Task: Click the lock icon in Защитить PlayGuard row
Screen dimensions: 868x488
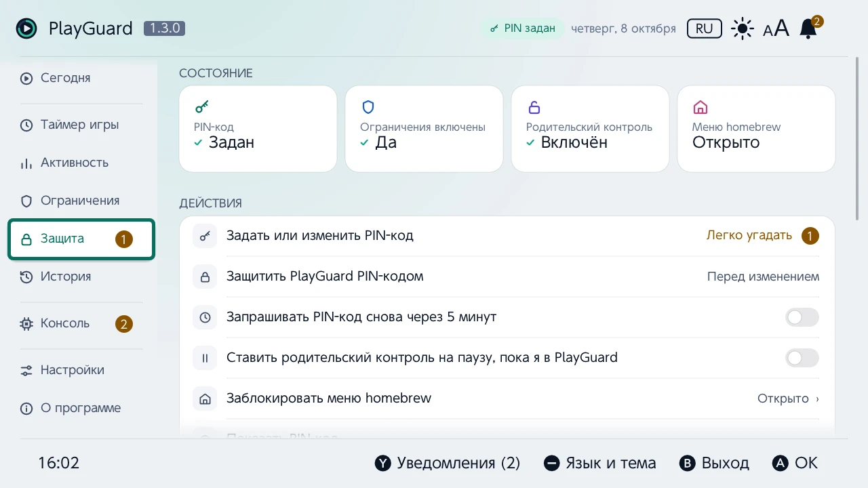Action: [x=205, y=277]
